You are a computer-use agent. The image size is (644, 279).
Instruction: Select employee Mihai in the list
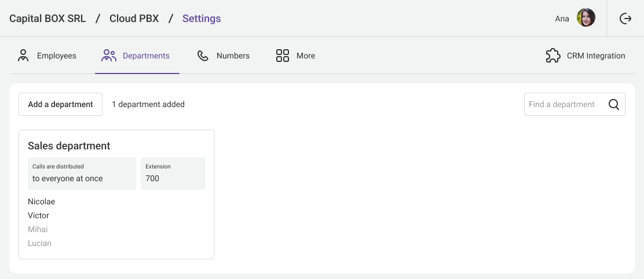[38, 230]
